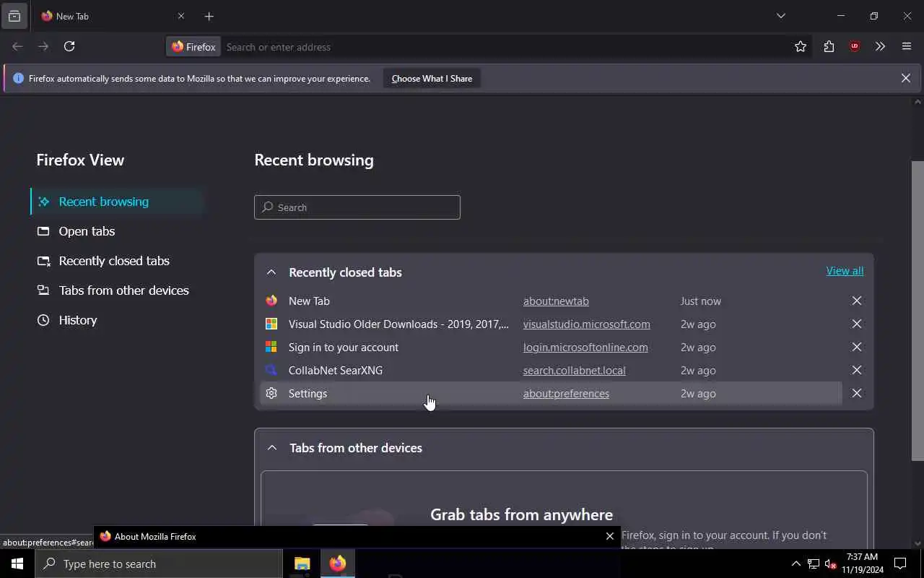Viewport: 924px width, 578px height.
Task: Click the search.collabnet.local URL
Action: pos(574,371)
